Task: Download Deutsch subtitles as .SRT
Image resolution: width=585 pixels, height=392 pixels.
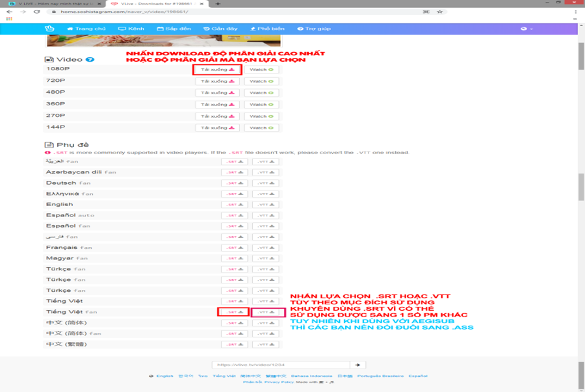Action: 235,183
